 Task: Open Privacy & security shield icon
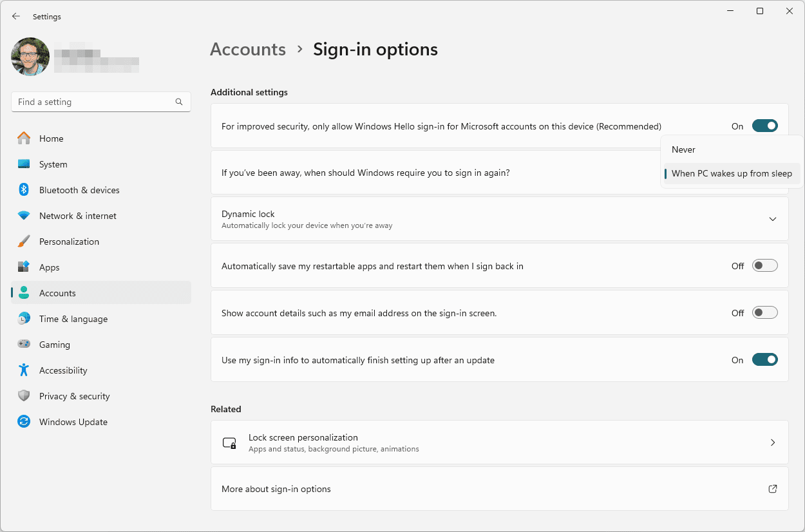tap(24, 396)
